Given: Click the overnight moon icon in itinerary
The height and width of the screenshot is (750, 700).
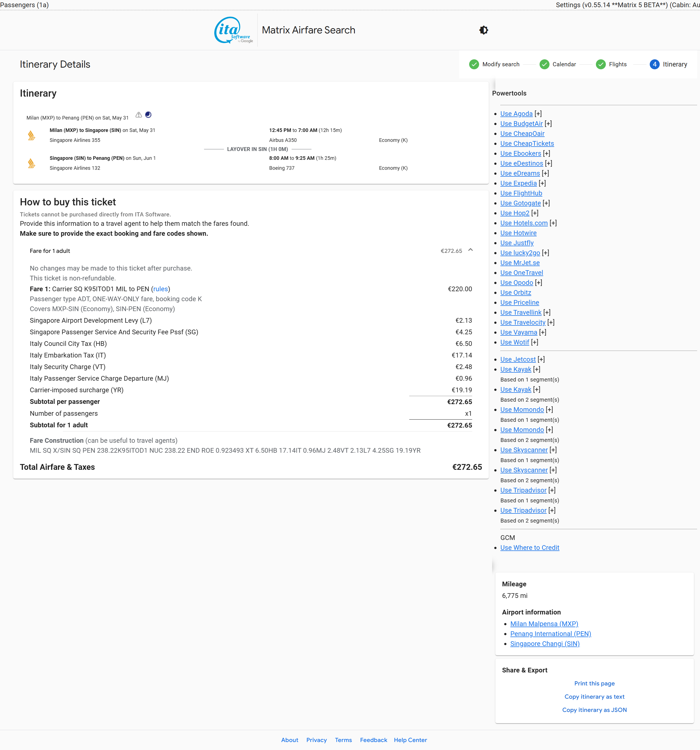Looking at the screenshot, I should pyautogui.click(x=148, y=115).
